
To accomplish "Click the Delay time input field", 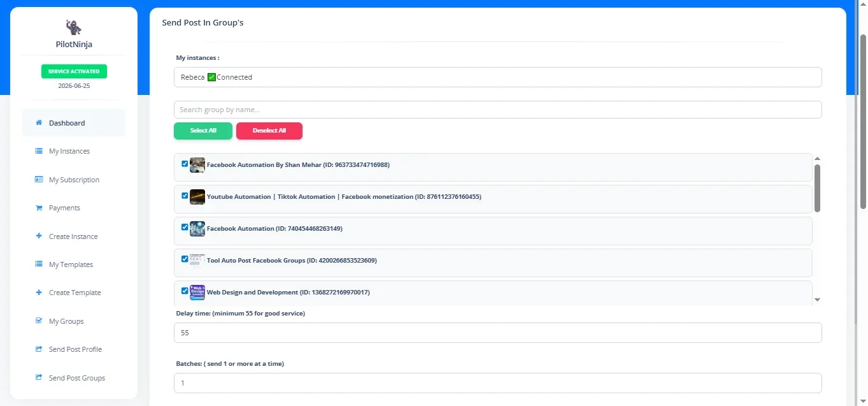I will point(497,333).
